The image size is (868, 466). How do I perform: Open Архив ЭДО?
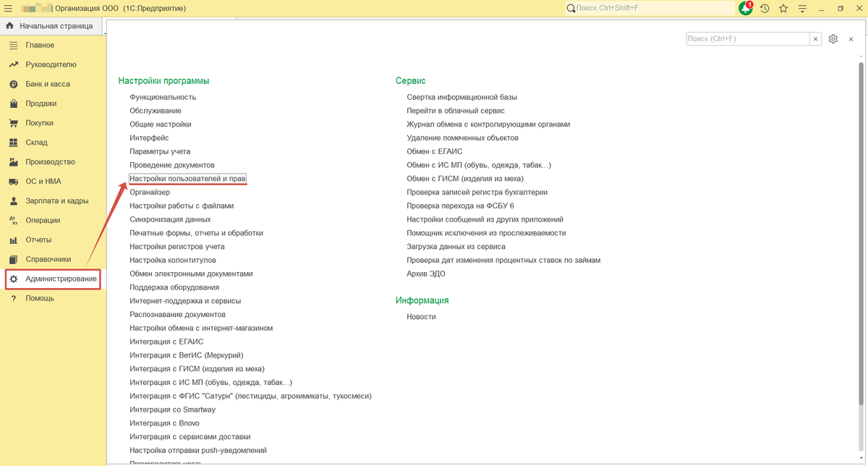[x=426, y=274]
